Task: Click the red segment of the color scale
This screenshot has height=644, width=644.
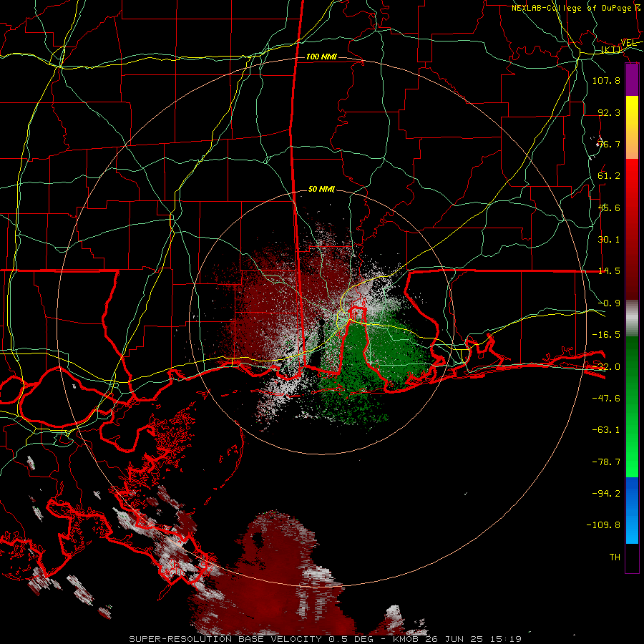Action: [x=632, y=229]
